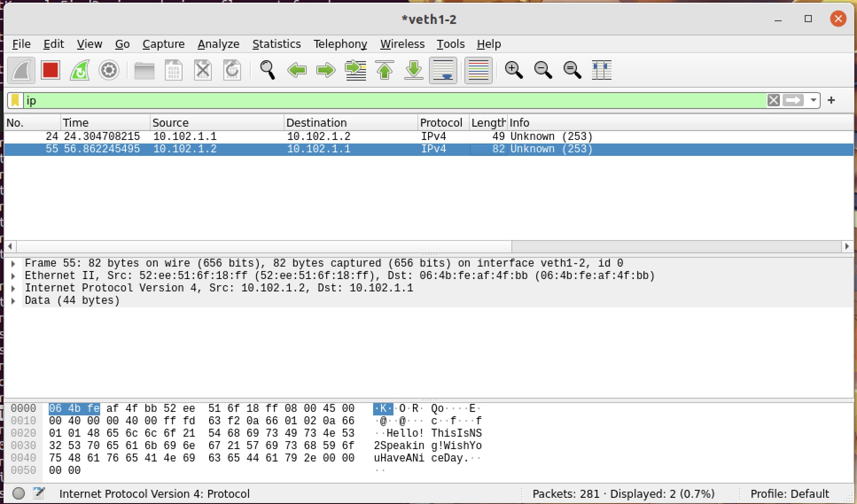This screenshot has height=504, width=857.
Task: Open the Statistics menu
Action: tap(277, 44)
